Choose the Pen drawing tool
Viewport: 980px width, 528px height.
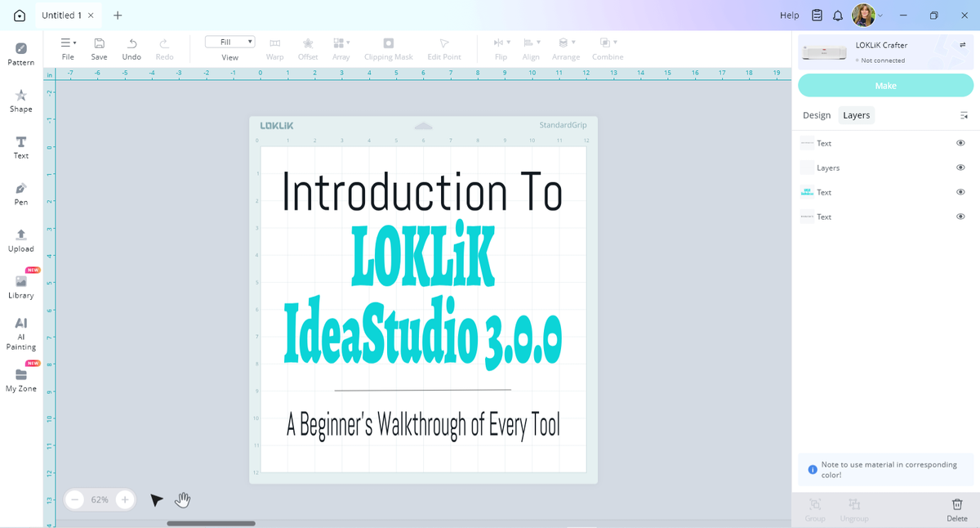[21, 194]
